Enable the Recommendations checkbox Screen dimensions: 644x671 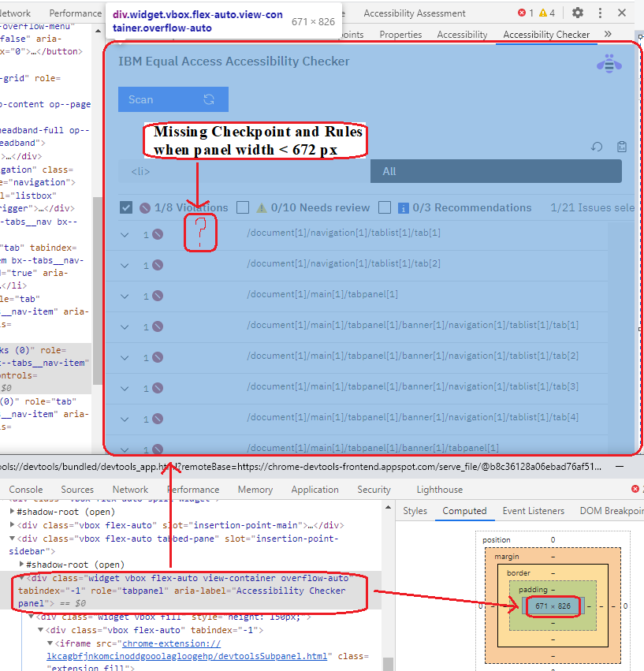pos(385,207)
